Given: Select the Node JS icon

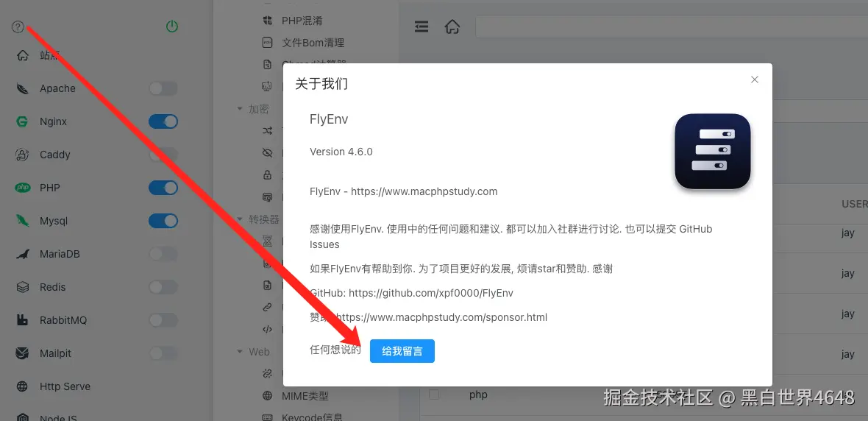Looking at the screenshot, I should (22, 417).
